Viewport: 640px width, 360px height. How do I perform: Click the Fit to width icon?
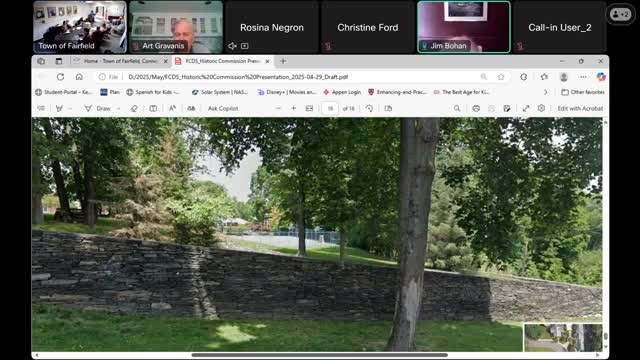click(309, 108)
